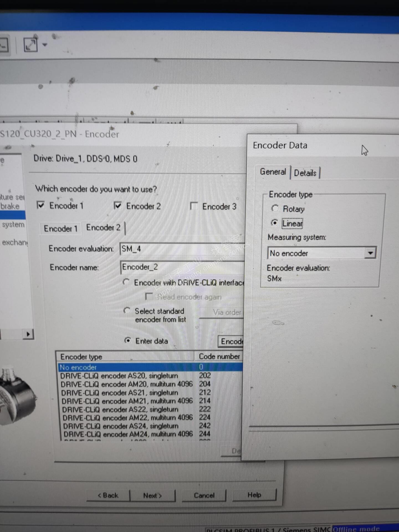Select Encoder with DRIVE-CLiQ interface option
399x532 pixels.
click(x=127, y=282)
